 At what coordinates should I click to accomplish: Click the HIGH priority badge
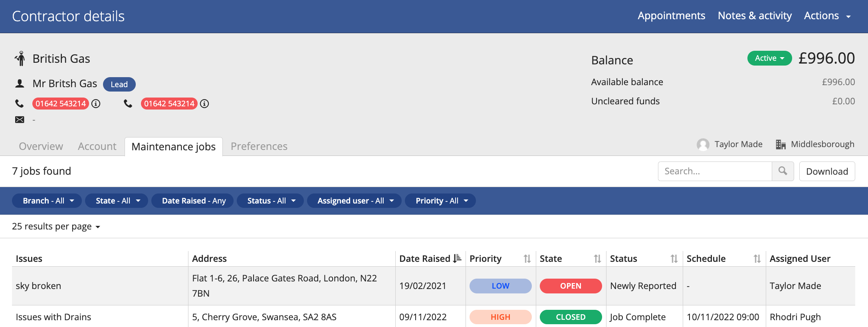[x=500, y=317]
